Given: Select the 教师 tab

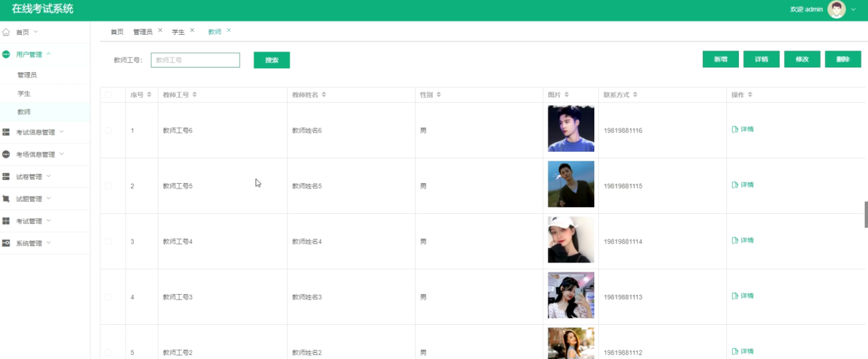Looking at the screenshot, I should click(x=214, y=32).
